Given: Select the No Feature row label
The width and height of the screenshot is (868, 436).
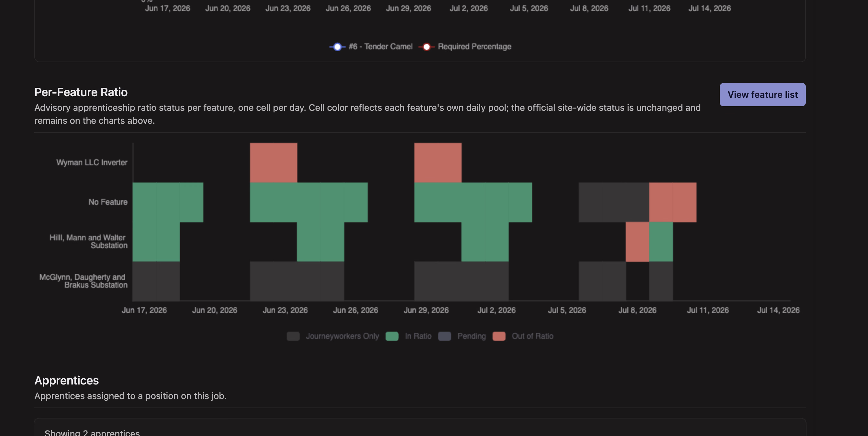Looking at the screenshot, I should (108, 202).
